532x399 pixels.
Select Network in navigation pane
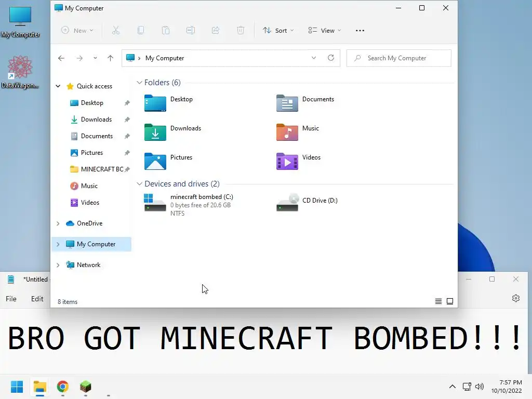[x=88, y=265]
